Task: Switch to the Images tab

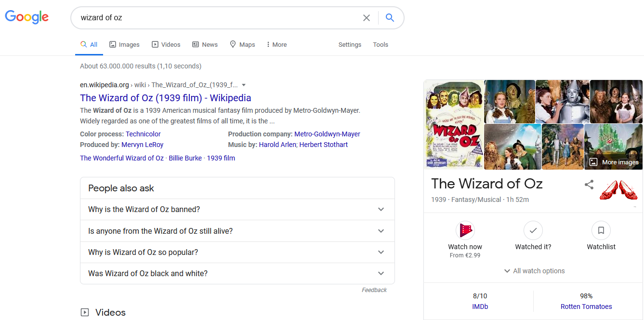Action: point(124,44)
